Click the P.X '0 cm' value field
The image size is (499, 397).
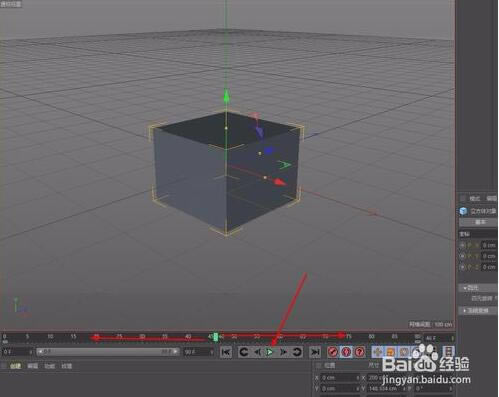click(490, 245)
